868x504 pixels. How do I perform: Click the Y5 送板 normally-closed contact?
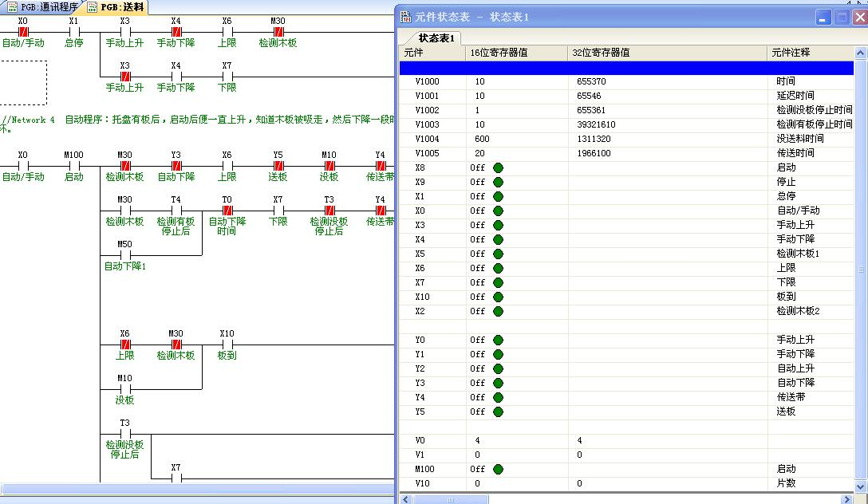[278, 166]
